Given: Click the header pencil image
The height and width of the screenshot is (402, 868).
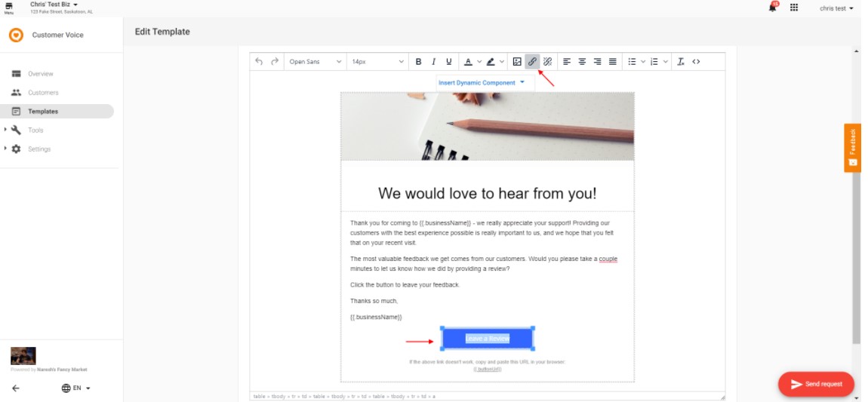Looking at the screenshot, I should (x=487, y=127).
